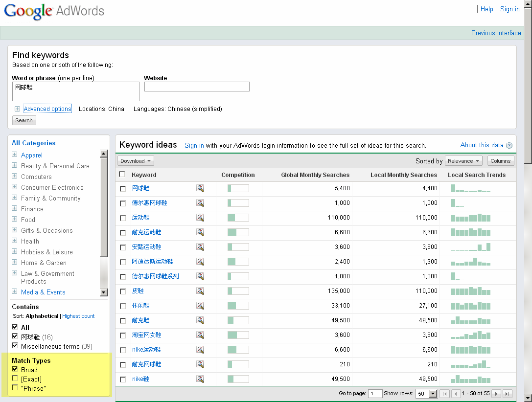This screenshot has width=532, height=402.
Task: Expand Beauty & Personal Care category
Action: tap(15, 165)
